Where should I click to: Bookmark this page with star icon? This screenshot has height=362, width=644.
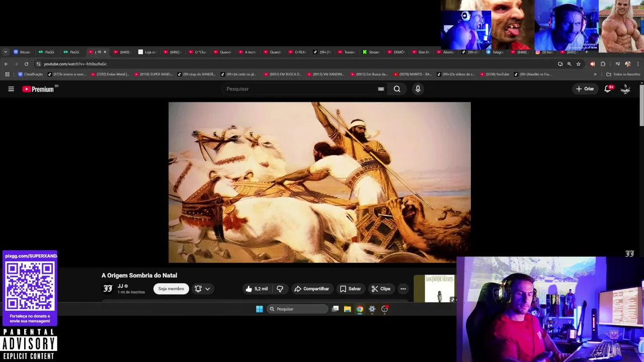(x=578, y=64)
